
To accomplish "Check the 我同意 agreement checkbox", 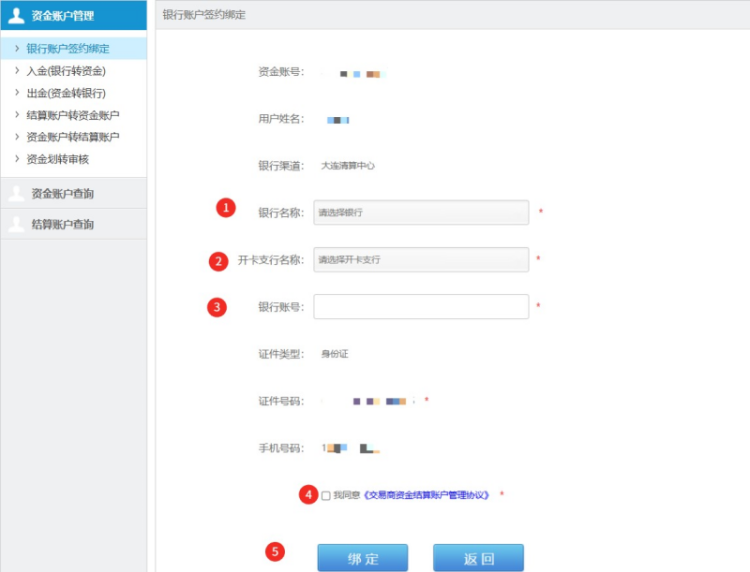I will [326, 495].
